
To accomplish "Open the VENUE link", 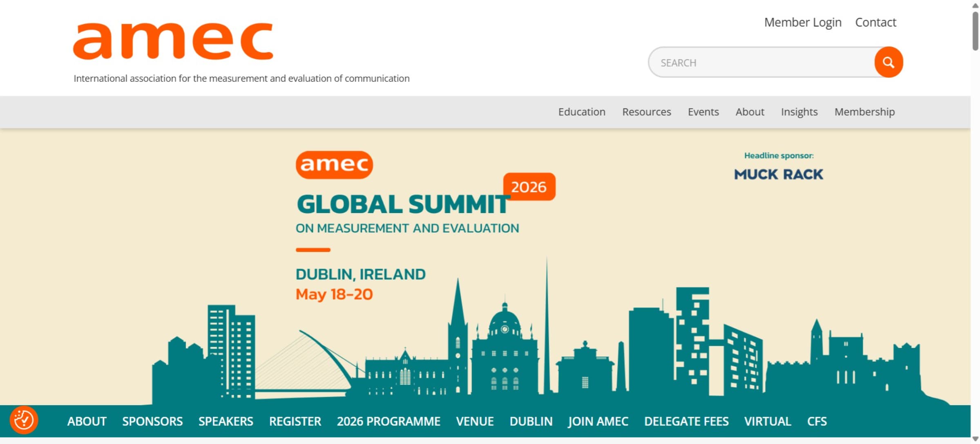I will (x=475, y=422).
